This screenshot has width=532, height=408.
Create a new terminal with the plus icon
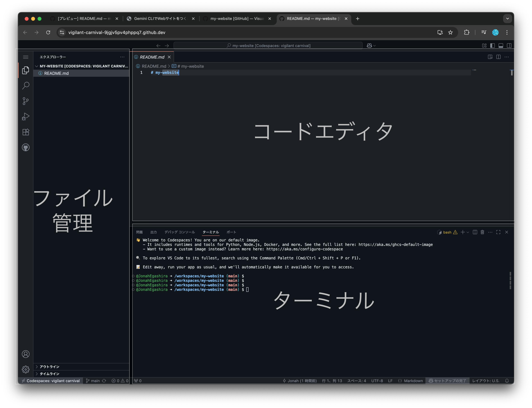coord(462,232)
